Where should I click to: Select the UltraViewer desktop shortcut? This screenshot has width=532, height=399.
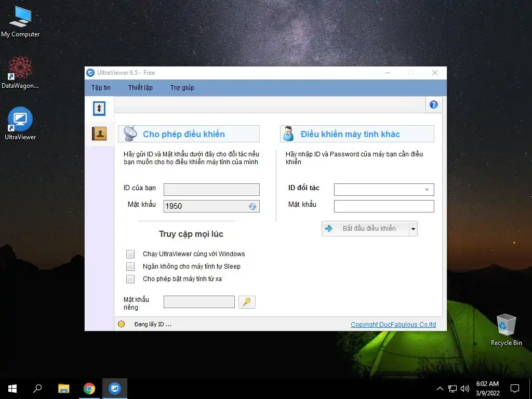click(x=20, y=124)
